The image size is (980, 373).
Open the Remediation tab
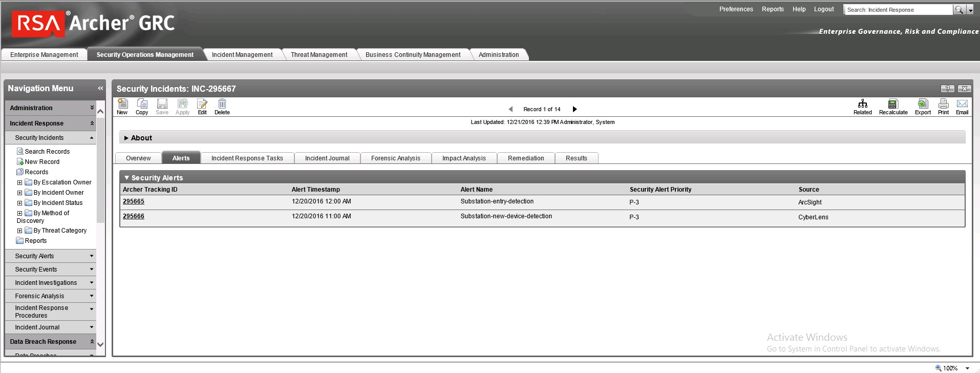[x=526, y=158]
